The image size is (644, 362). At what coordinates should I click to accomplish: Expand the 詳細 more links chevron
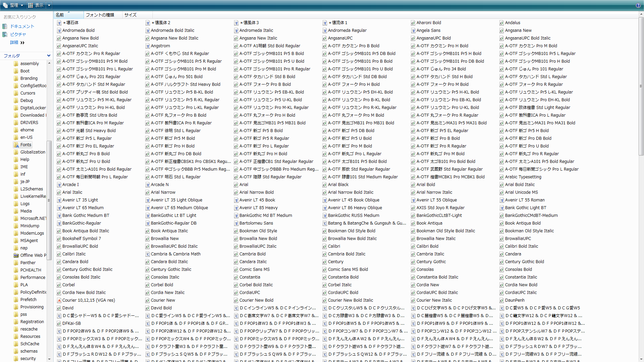click(22, 43)
